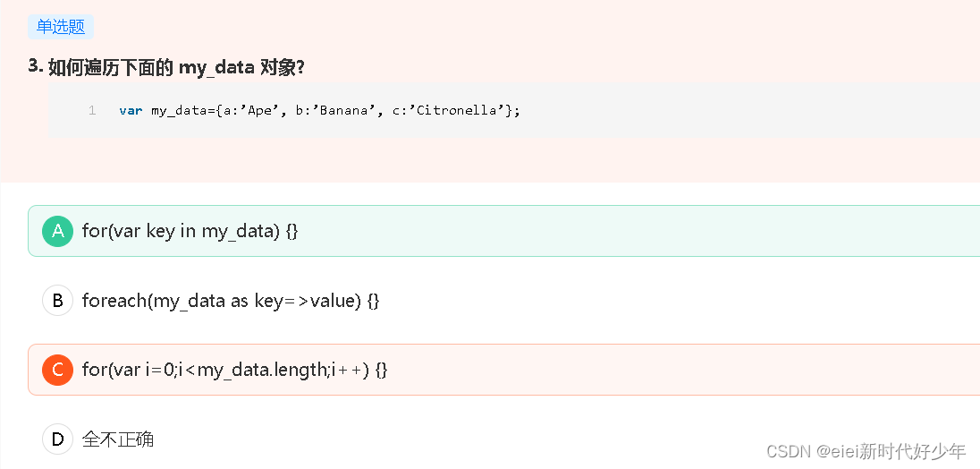Click the my_data.length for-loop answer text
The image size is (980, 469).
(234, 371)
